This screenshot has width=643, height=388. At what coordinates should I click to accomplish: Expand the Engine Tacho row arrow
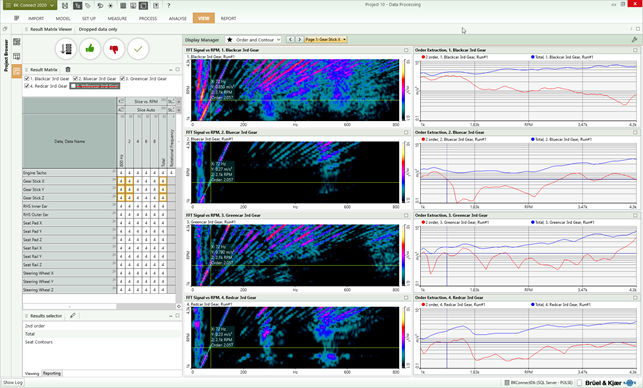click(x=114, y=171)
